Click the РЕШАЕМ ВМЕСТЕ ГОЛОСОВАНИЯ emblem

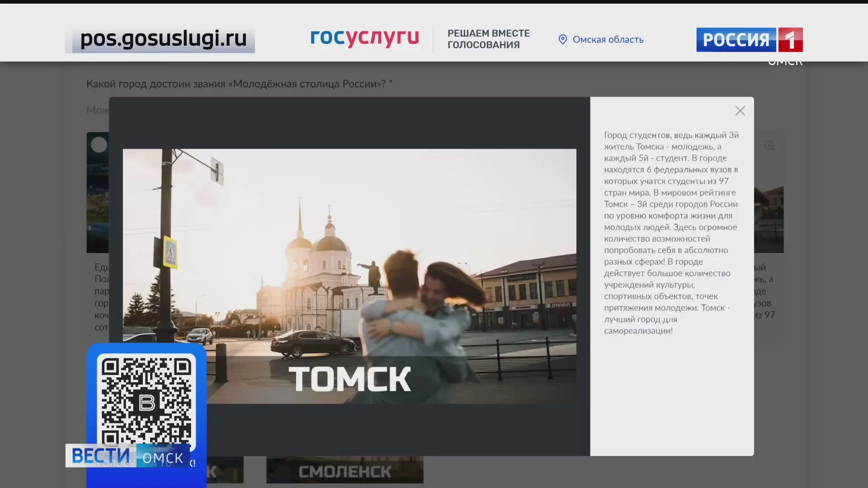[x=488, y=38]
